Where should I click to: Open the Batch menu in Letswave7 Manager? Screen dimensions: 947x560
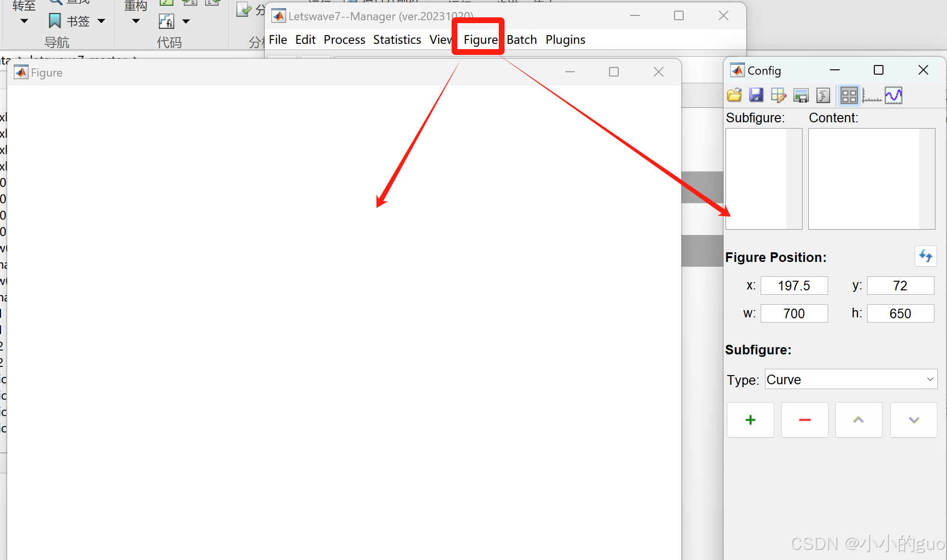coord(522,39)
